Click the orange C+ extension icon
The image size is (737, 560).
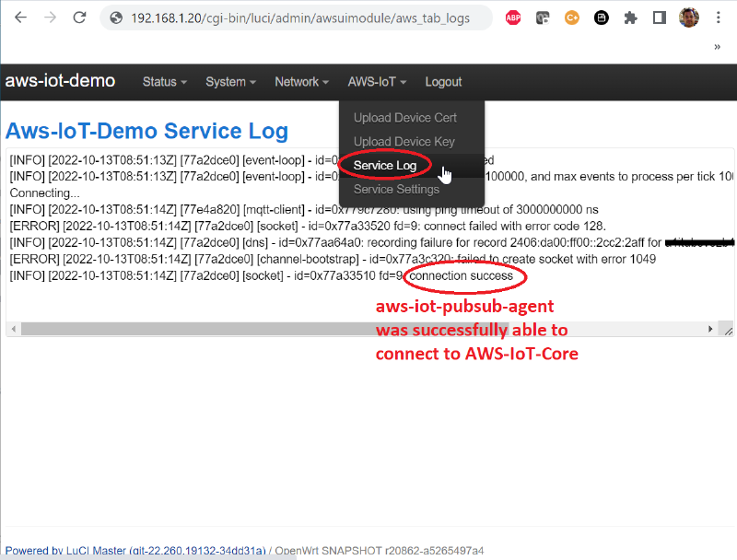pos(572,17)
